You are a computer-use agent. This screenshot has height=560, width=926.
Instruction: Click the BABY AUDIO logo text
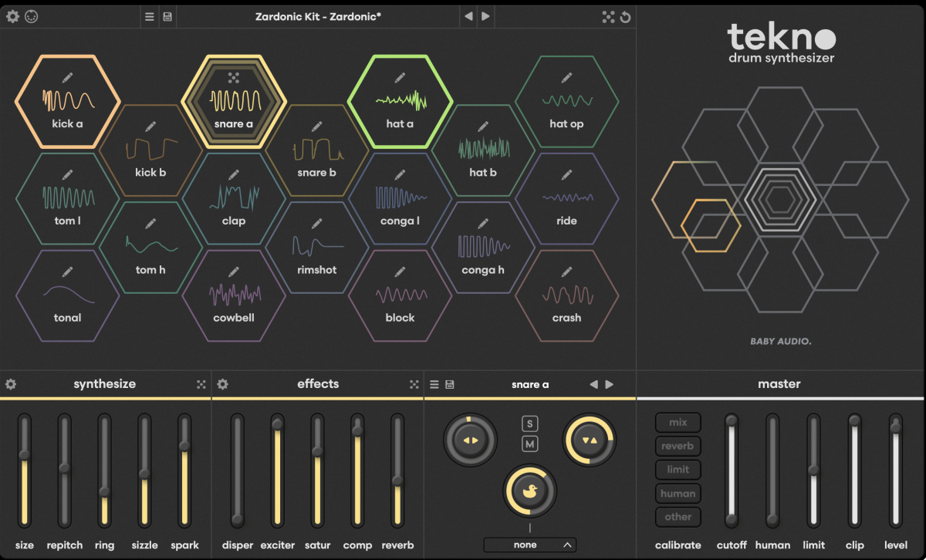click(x=781, y=341)
